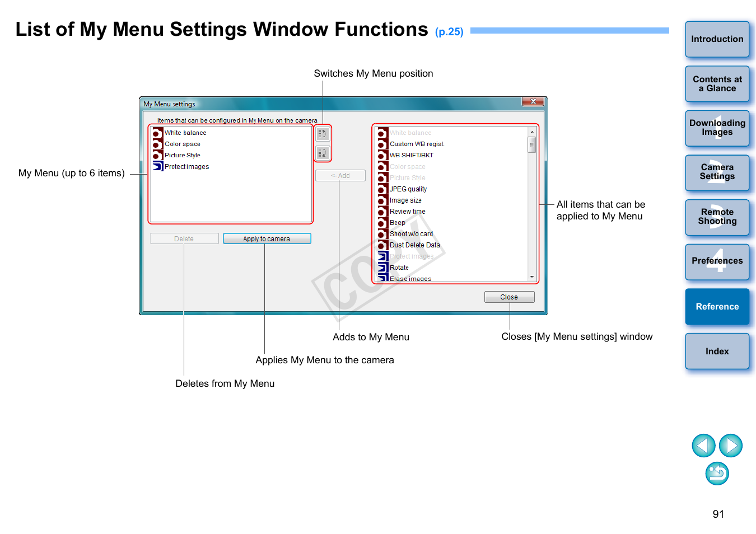Close the My Menu settings window via X
The width and height of the screenshot is (756, 534).
pyautogui.click(x=533, y=101)
